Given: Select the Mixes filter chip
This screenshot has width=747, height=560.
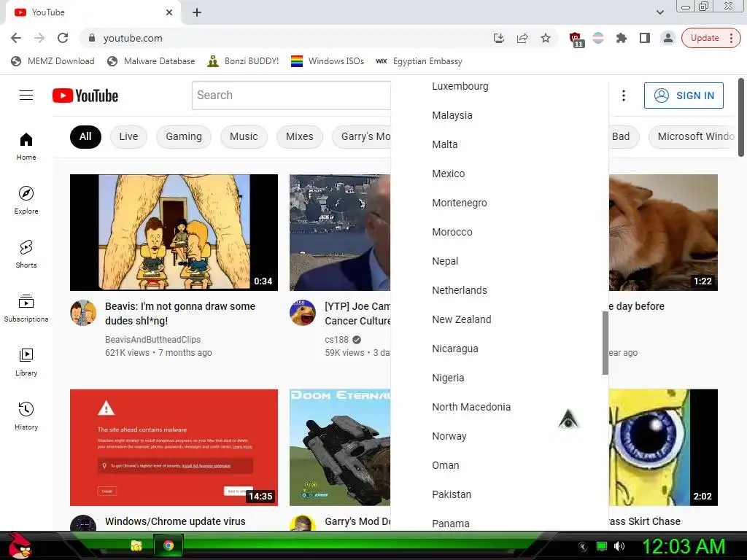Looking at the screenshot, I should [x=300, y=136].
